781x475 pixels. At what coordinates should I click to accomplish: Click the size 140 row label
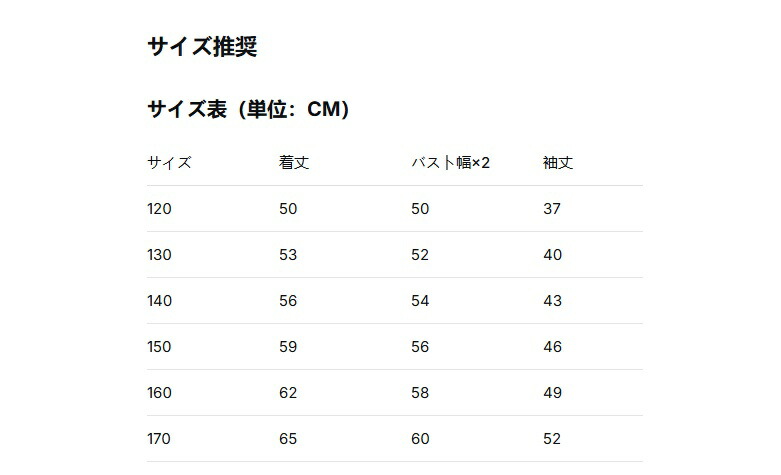click(x=160, y=301)
